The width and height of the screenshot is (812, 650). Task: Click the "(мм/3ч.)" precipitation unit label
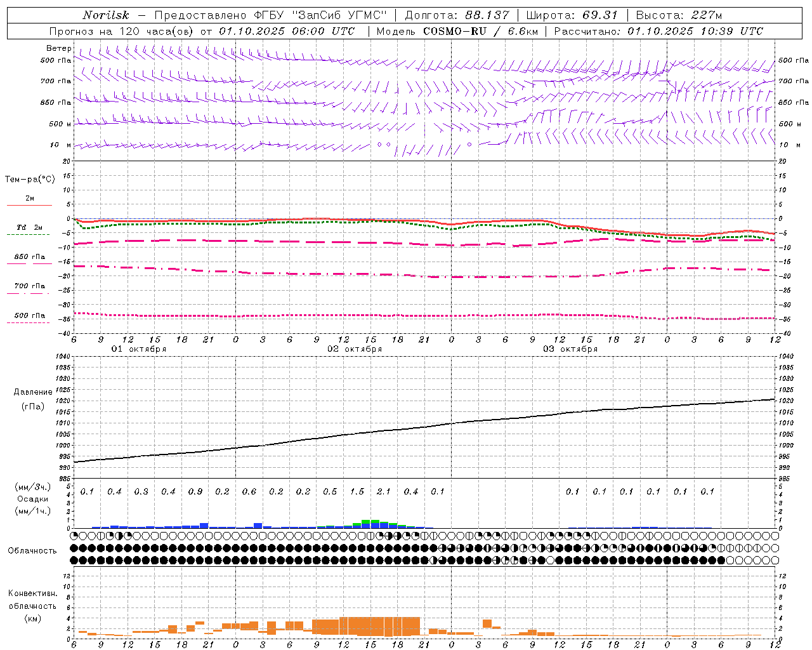pyautogui.click(x=33, y=487)
